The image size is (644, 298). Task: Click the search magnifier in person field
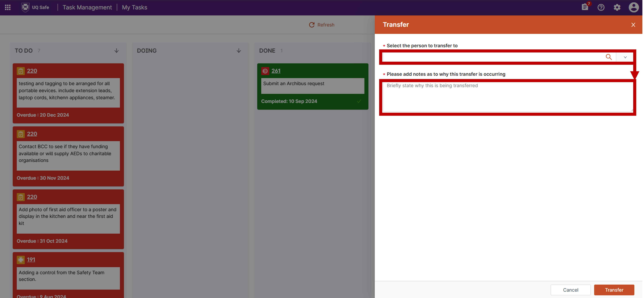coord(609,57)
